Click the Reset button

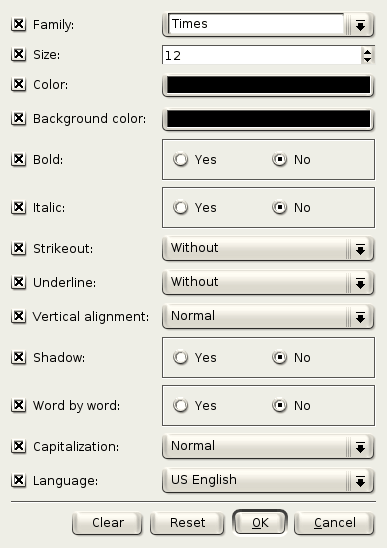[187, 523]
